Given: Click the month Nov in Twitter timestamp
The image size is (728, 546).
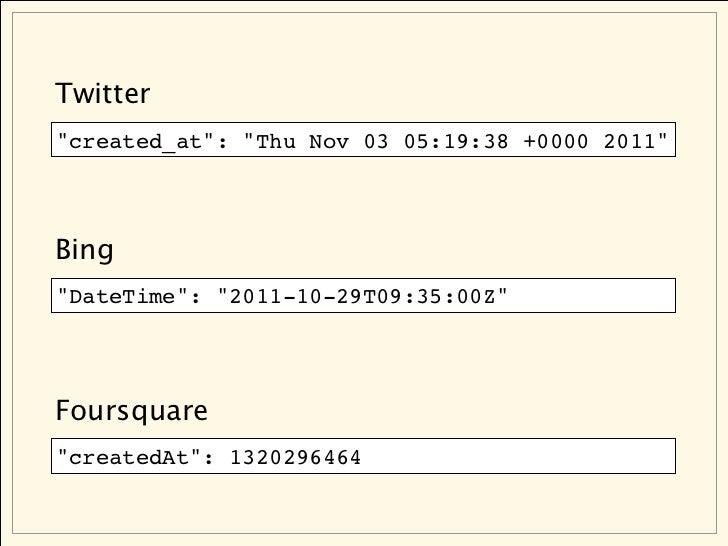Looking at the screenshot, I should [329, 141].
